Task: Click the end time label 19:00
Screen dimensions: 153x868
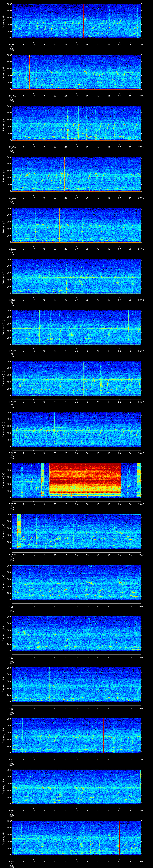Action: (141, 147)
